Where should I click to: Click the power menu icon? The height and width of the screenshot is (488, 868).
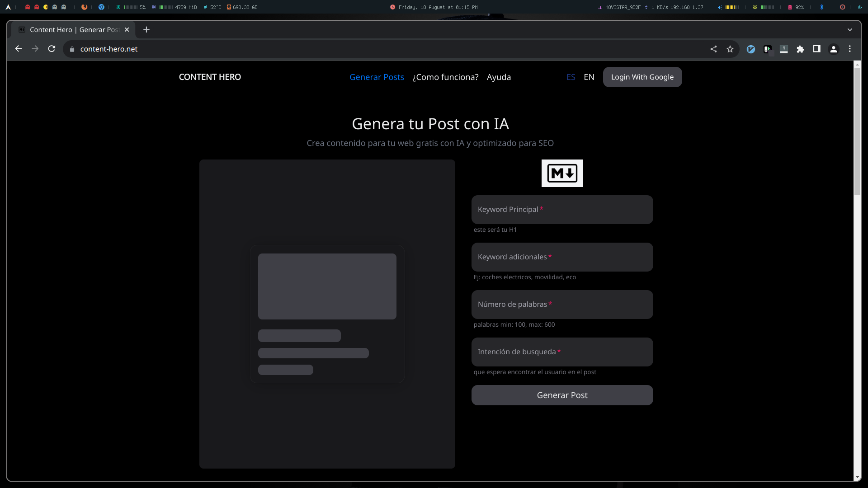coord(859,7)
